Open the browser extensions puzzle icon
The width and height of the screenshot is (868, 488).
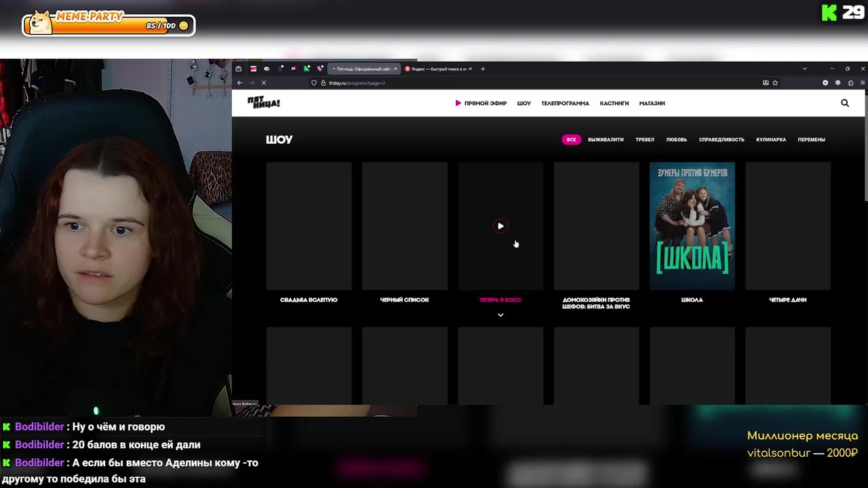click(850, 83)
